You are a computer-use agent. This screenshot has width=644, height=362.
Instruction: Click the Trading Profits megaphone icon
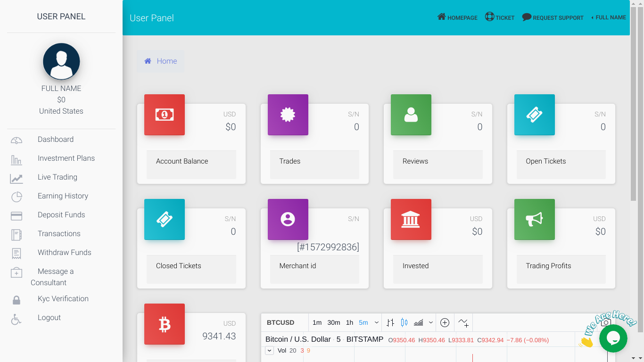[534, 219]
